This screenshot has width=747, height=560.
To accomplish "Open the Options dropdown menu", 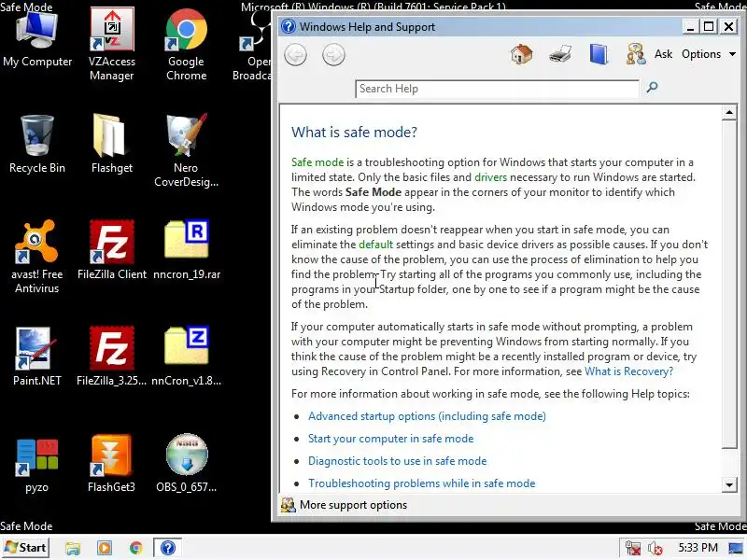I will tap(709, 54).
